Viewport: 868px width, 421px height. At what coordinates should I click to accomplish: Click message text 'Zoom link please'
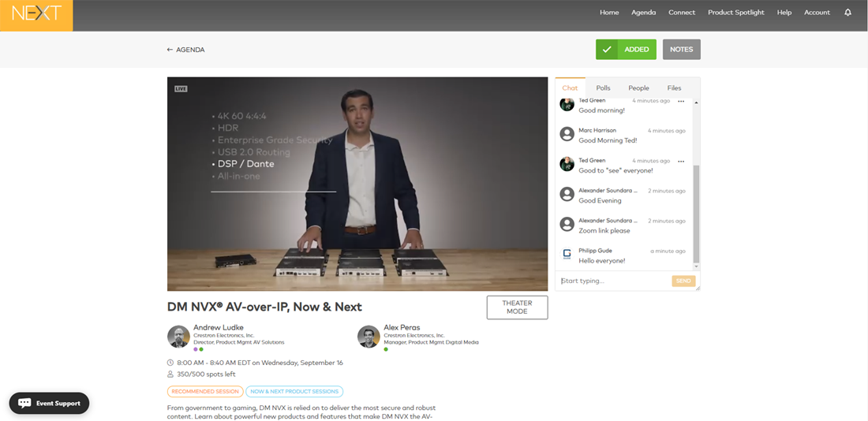tap(604, 231)
